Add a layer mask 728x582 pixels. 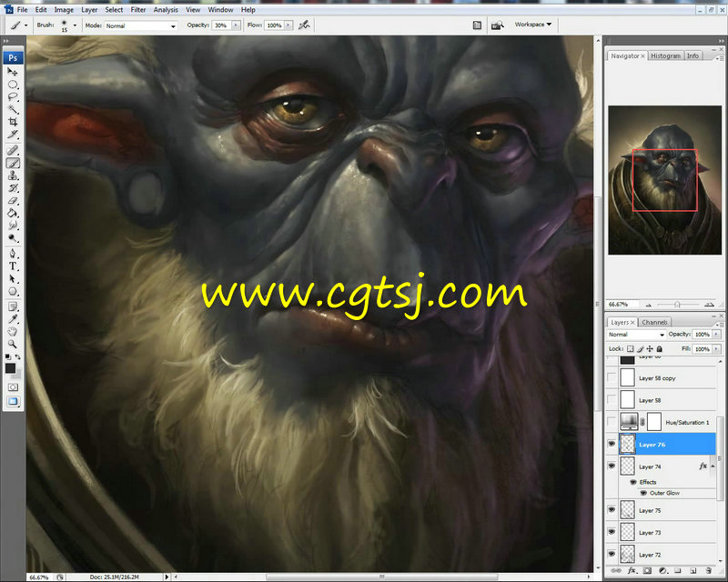(x=647, y=570)
